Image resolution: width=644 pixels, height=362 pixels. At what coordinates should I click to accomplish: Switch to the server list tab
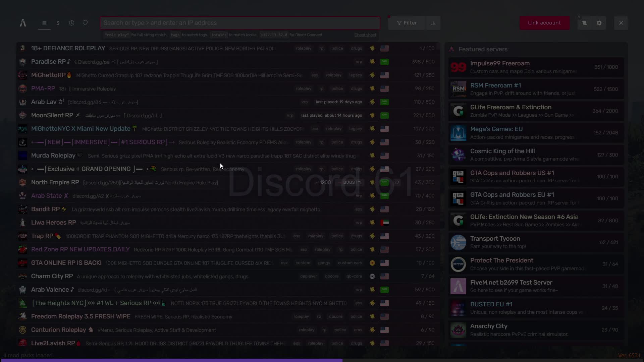pyautogui.click(x=44, y=23)
